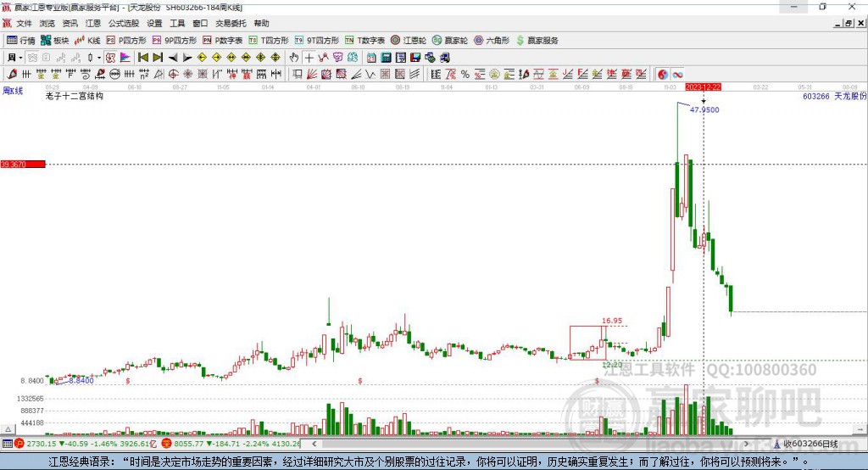Click the 收603266日线 status item
The image size is (868, 470).
point(805,444)
